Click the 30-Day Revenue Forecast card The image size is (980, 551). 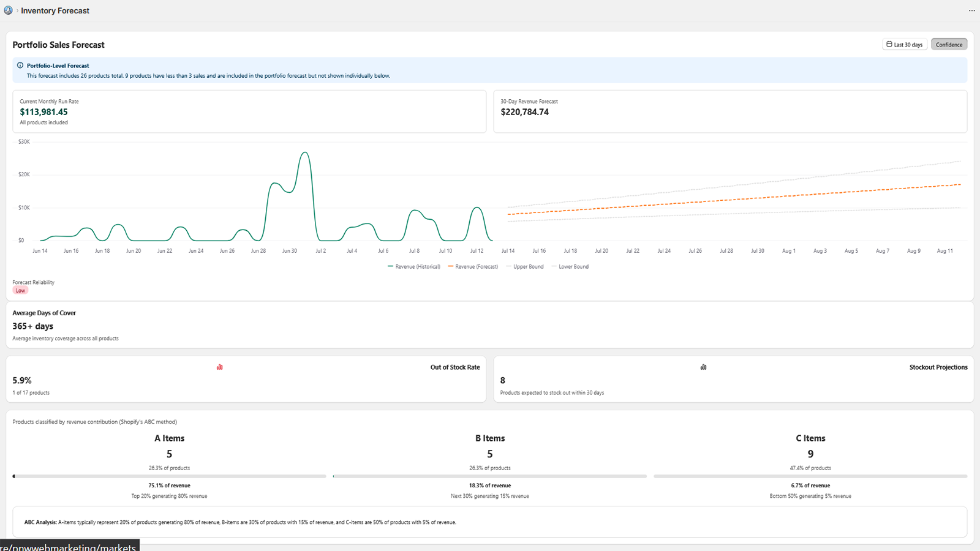pyautogui.click(x=730, y=111)
